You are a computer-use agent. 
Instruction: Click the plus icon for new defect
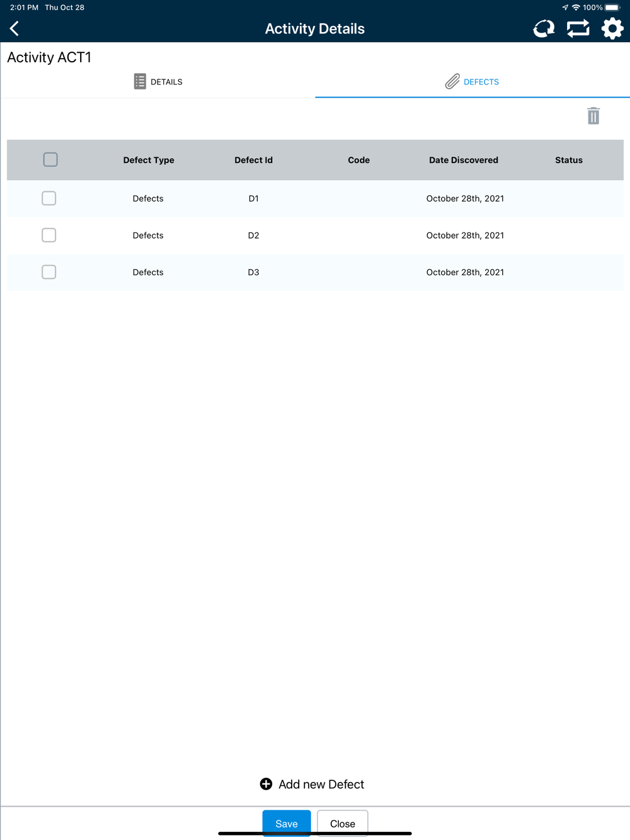coord(266,784)
